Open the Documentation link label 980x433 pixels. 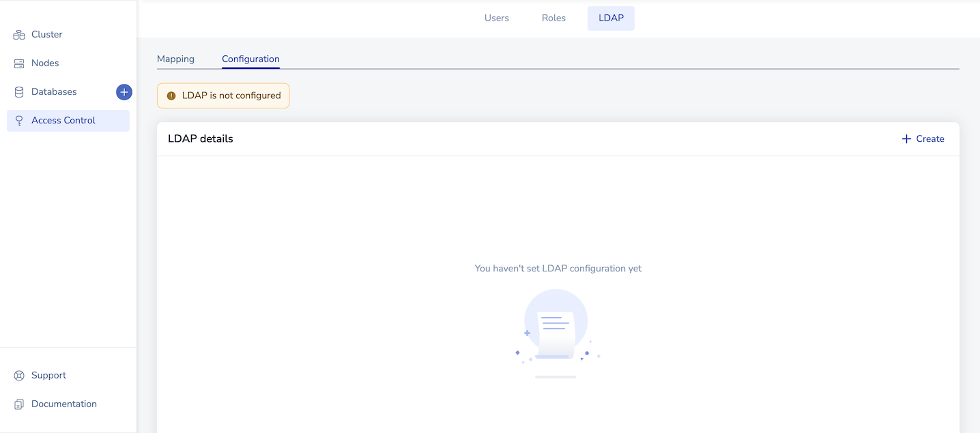(64, 404)
